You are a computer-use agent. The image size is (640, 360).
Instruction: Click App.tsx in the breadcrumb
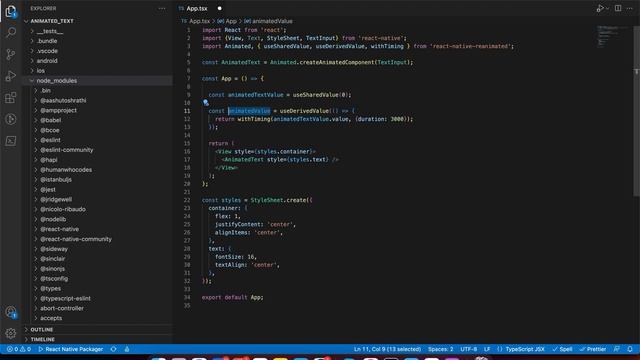coord(199,21)
